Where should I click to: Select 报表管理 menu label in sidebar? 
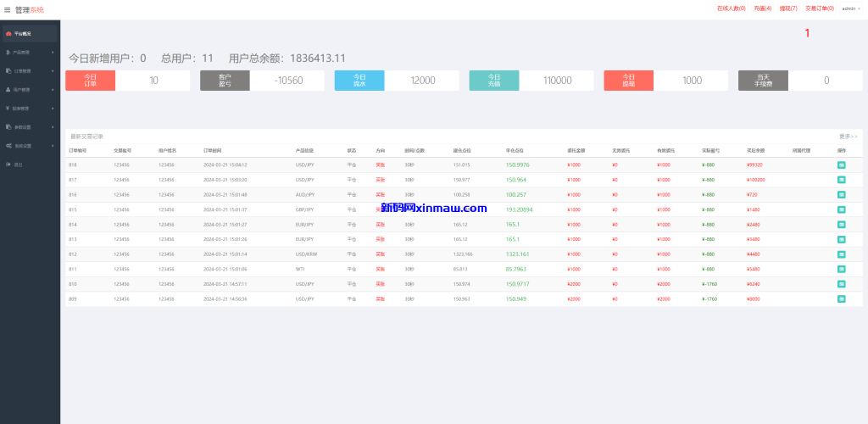coord(21,109)
